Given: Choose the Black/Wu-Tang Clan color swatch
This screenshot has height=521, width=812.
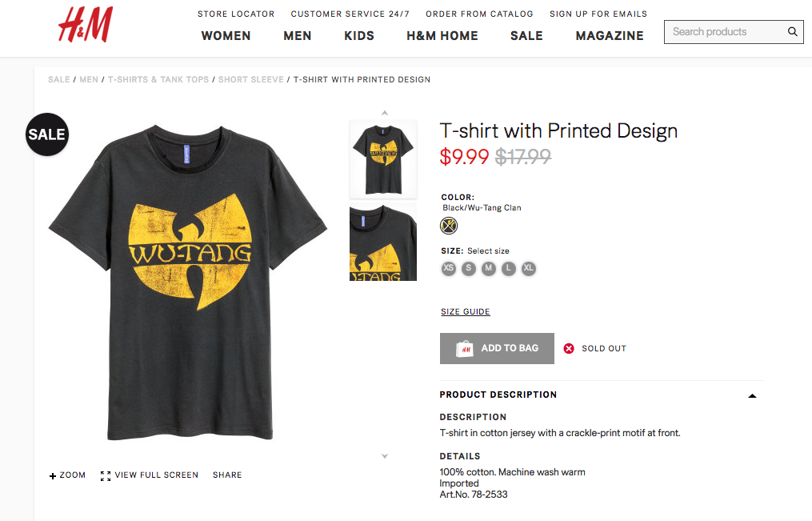Looking at the screenshot, I should point(449,226).
